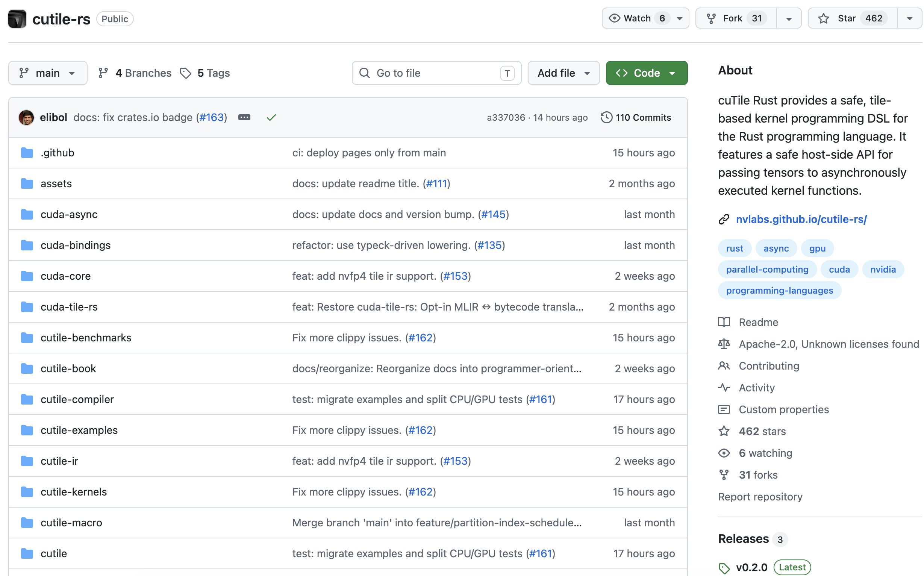Click the cuda-bindings folder icon
The width and height of the screenshot is (924, 576).
(27, 246)
